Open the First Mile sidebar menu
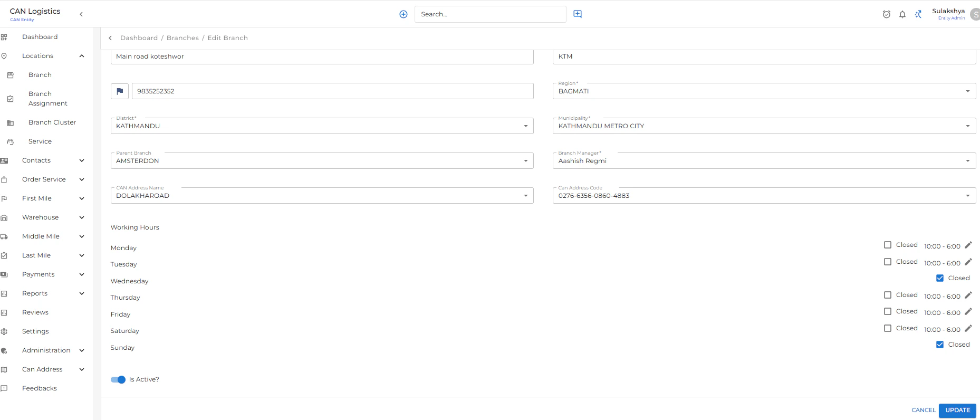 (x=37, y=198)
